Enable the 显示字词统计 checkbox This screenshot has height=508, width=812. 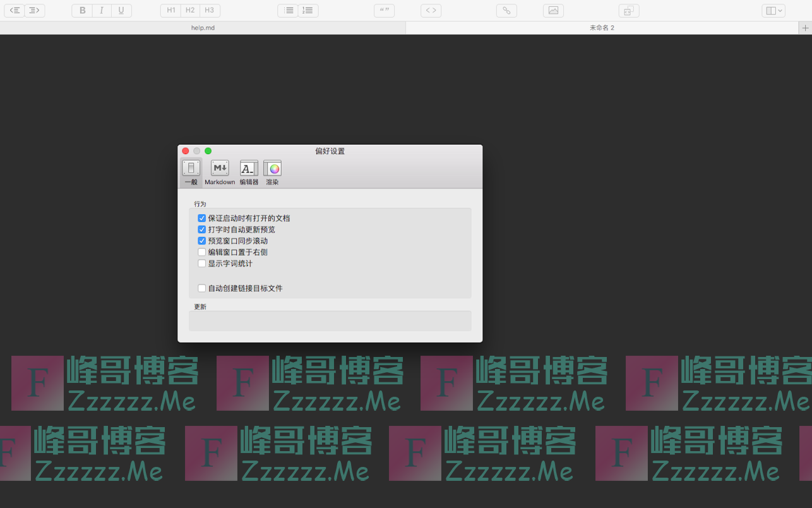pos(202,263)
